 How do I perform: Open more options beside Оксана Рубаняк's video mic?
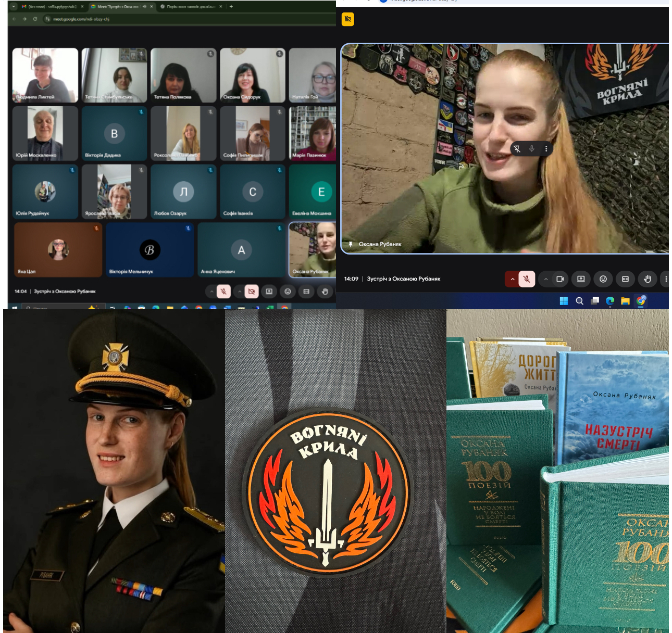pos(546,149)
